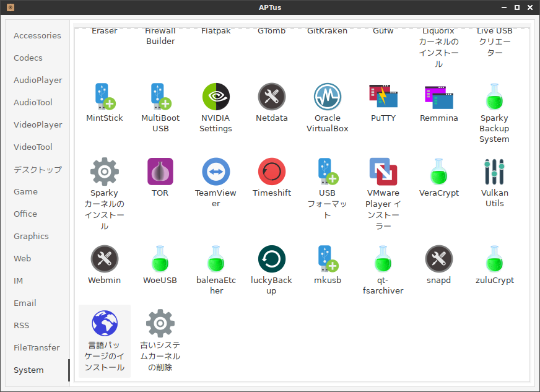Click the Webmin wrench icon
Screen dimensions: 540x392
(105, 259)
